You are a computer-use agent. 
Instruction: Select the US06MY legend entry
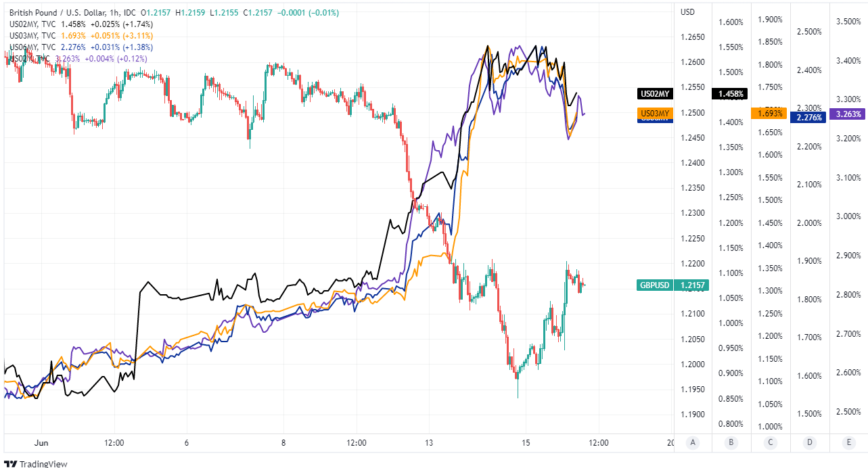pyautogui.click(x=24, y=47)
